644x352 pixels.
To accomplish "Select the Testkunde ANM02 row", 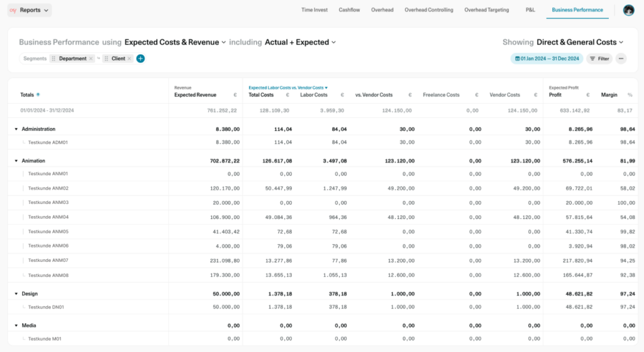I will tap(323, 188).
